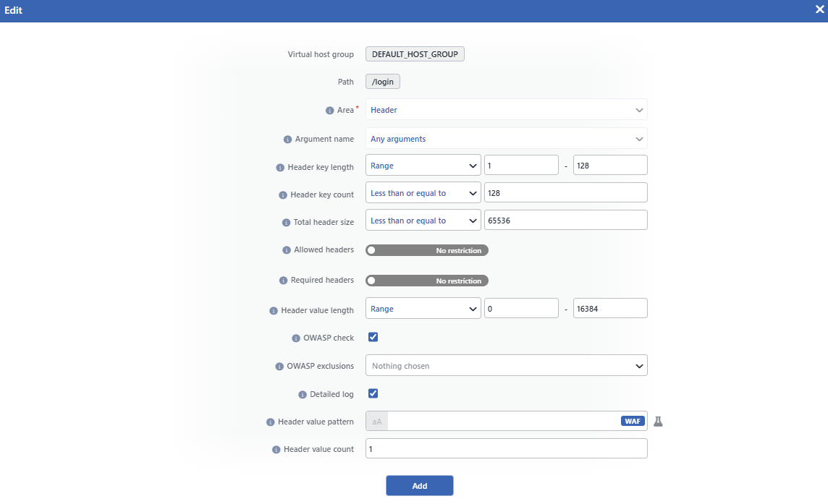Close the Edit dialog
Screen dimensions: 828x504
point(819,9)
